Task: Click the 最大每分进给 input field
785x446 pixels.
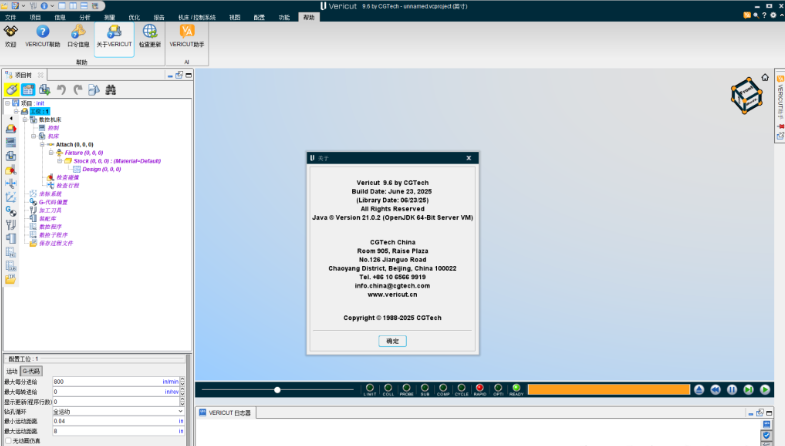Action: click(x=105, y=381)
